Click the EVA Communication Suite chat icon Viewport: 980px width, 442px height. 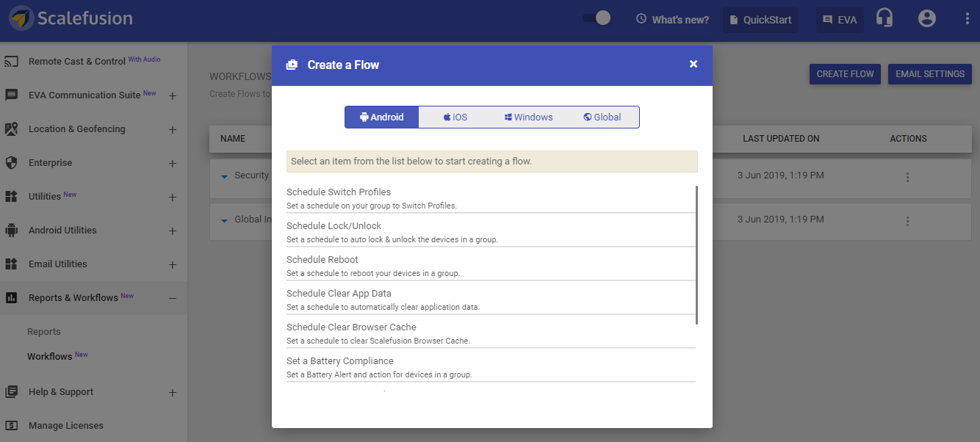tap(12, 95)
